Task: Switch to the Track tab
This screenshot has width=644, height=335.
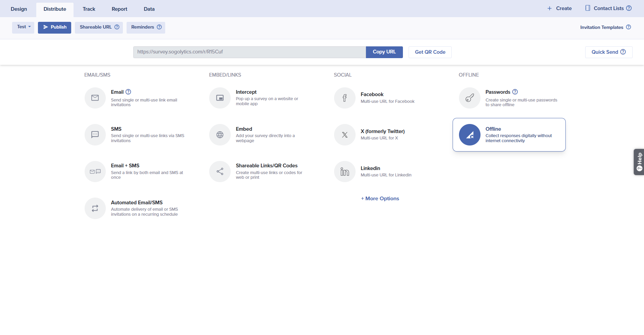Action: click(89, 9)
